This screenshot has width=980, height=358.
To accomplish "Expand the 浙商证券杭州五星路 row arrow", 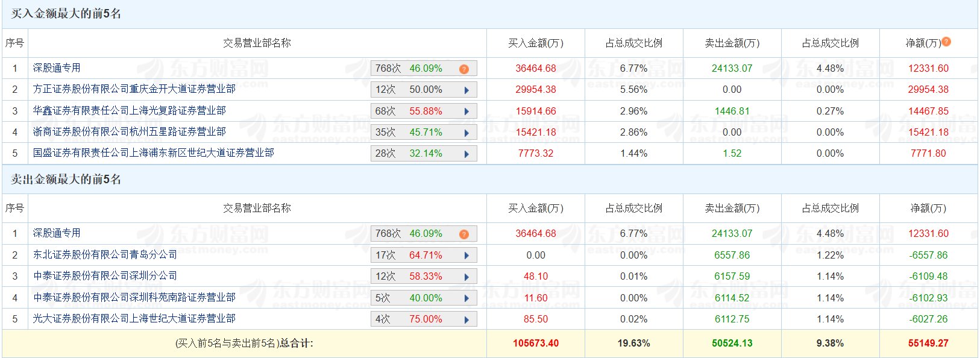I will [x=466, y=133].
